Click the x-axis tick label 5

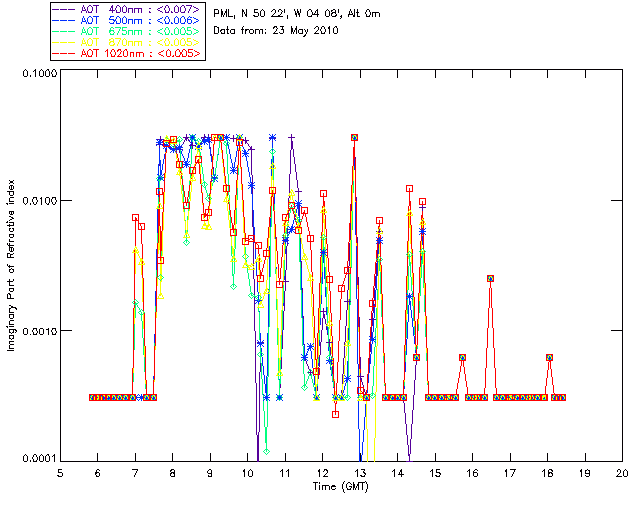tap(60, 472)
